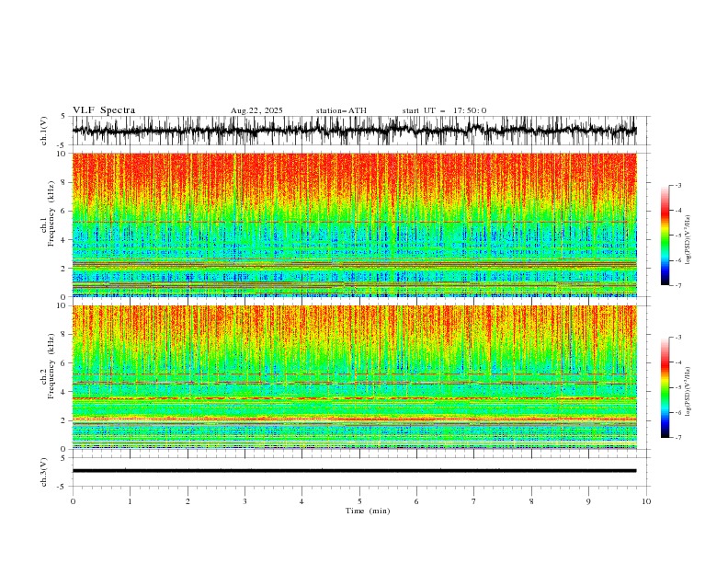Click the "8" kHz tick of ch.1 axis

64,182
